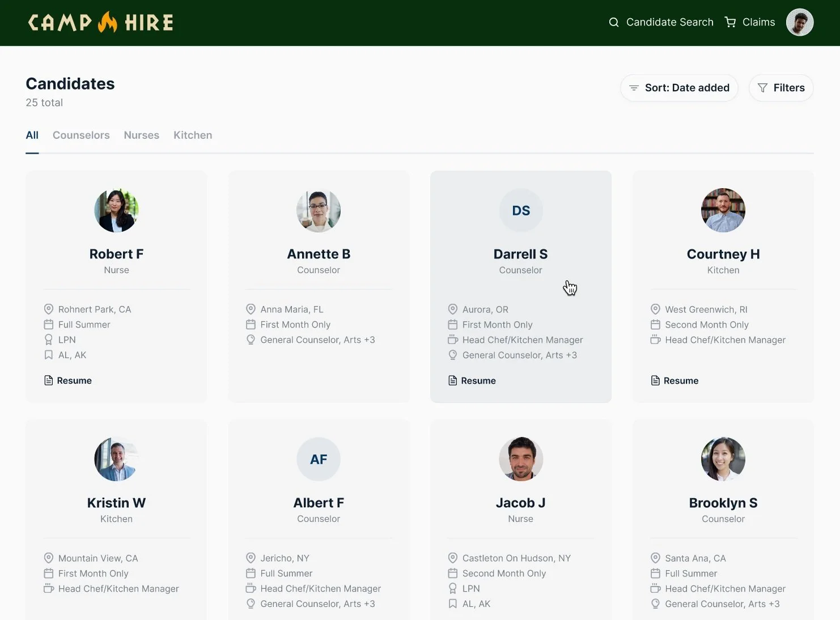Click the document icon of Darrell S's resume
Viewport: 840px width, 620px height.
453,381
